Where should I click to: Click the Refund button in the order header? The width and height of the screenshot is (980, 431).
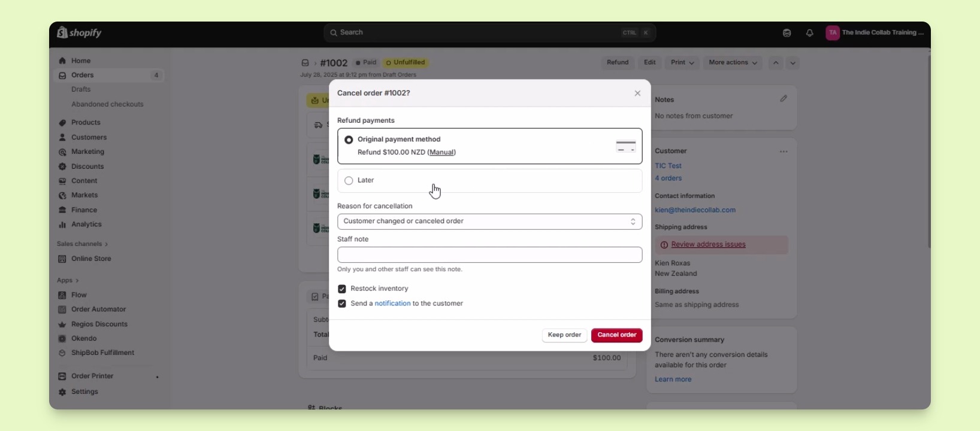pos(618,63)
